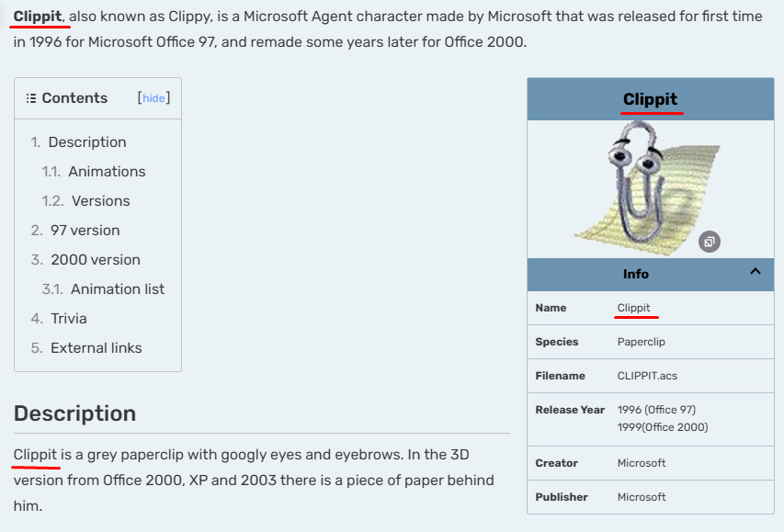Click the Clippit paperclip image
The height and width of the screenshot is (532, 784).
point(647,189)
